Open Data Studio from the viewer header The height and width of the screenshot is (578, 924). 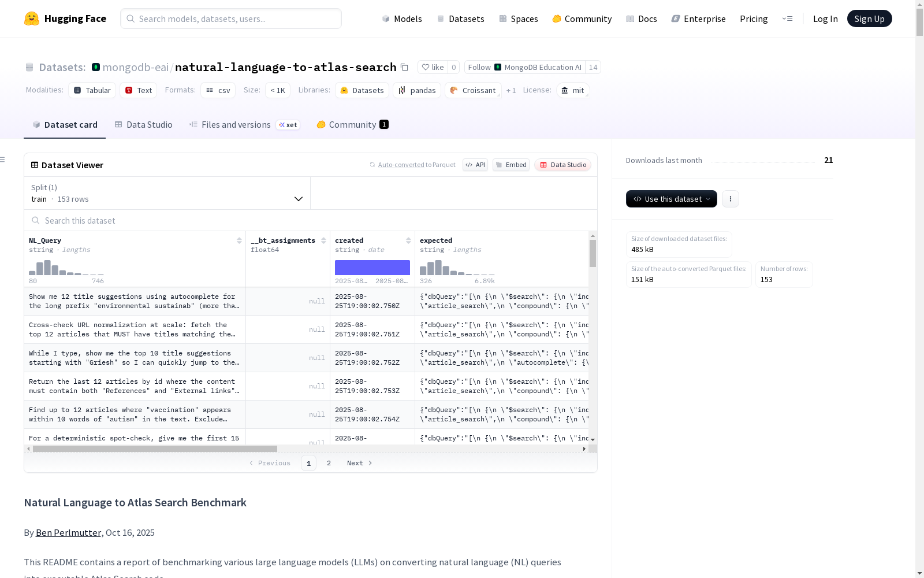pyautogui.click(x=562, y=165)
